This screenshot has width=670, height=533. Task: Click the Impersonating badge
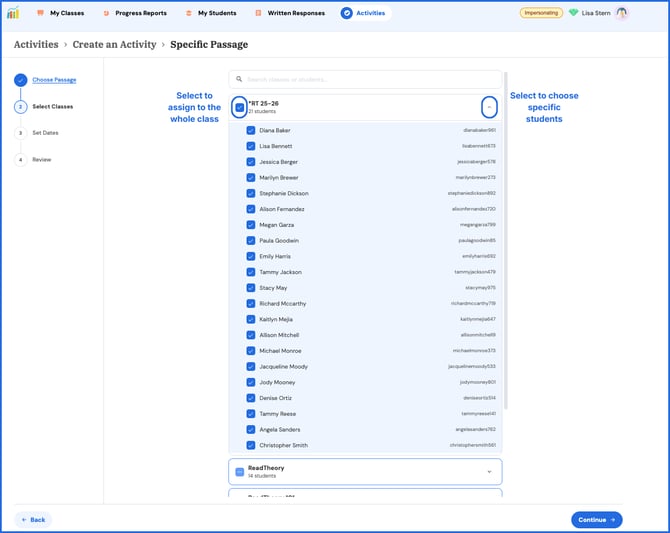pos(541,13)
